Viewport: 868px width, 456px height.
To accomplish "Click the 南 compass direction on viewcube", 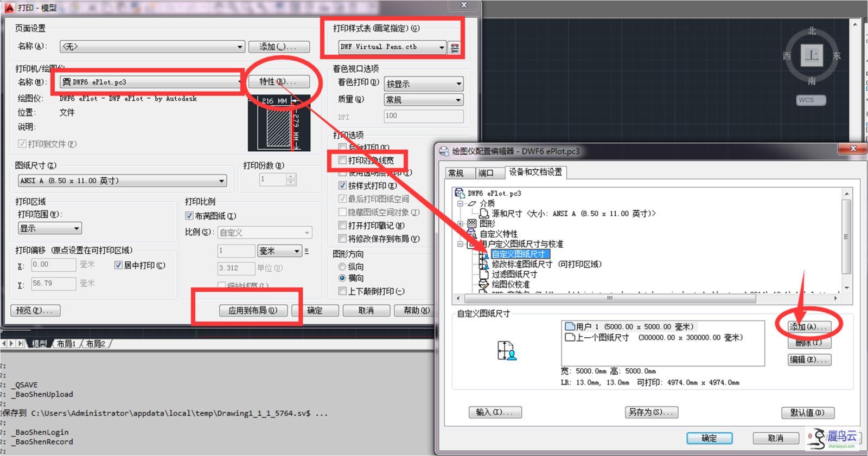I will (812, 81).
